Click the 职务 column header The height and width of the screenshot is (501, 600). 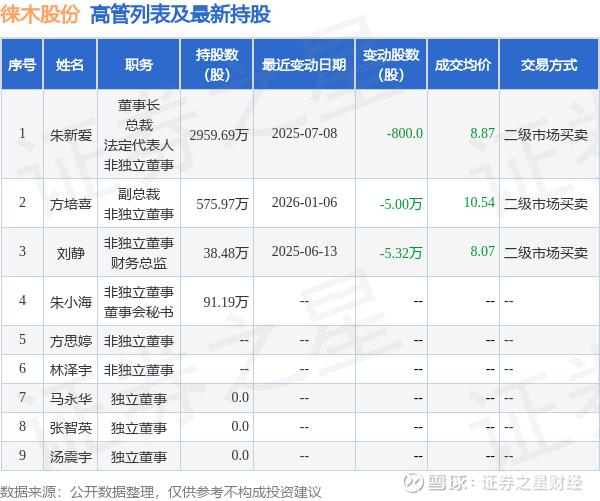pyautogui.click(x=139, y=65)
